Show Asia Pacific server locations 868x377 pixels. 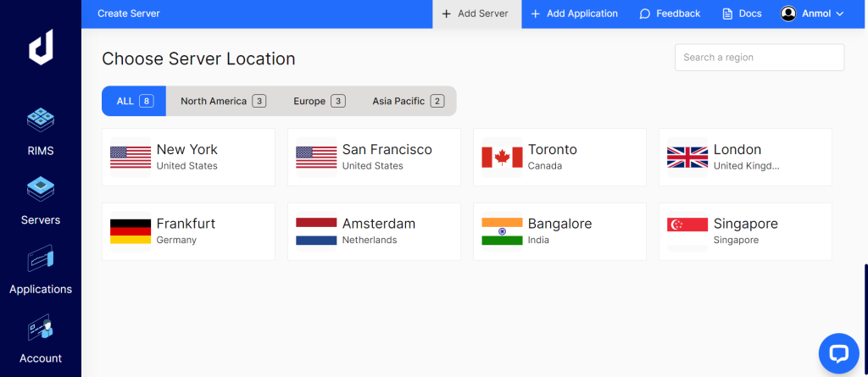pyautogui.click(x=408, y=101)
